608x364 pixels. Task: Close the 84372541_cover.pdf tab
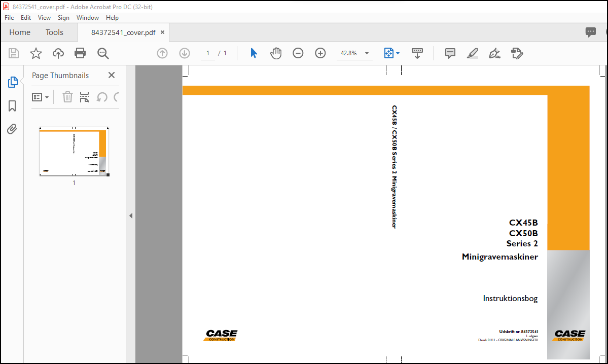click(162, 32)
